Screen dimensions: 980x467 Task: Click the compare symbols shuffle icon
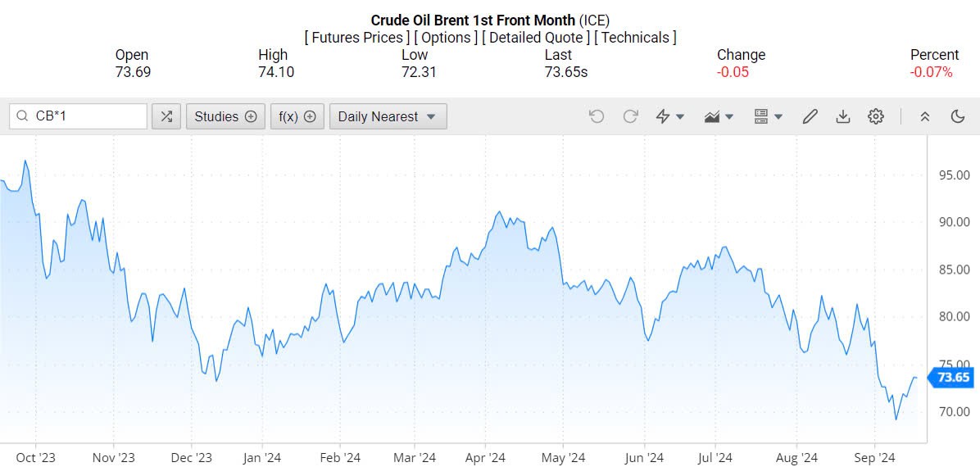point(166,116)
